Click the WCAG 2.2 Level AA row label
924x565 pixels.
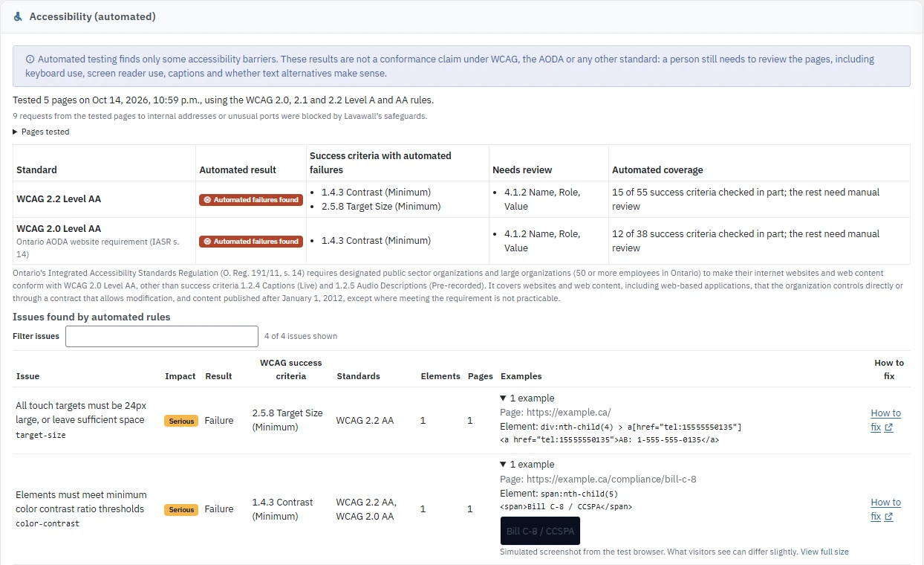pos(59,199)
